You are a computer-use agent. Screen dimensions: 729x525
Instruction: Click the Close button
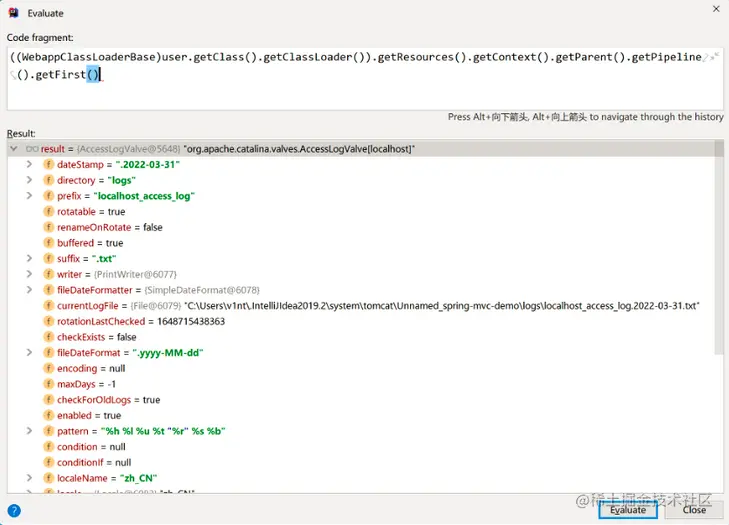[694, 510]
